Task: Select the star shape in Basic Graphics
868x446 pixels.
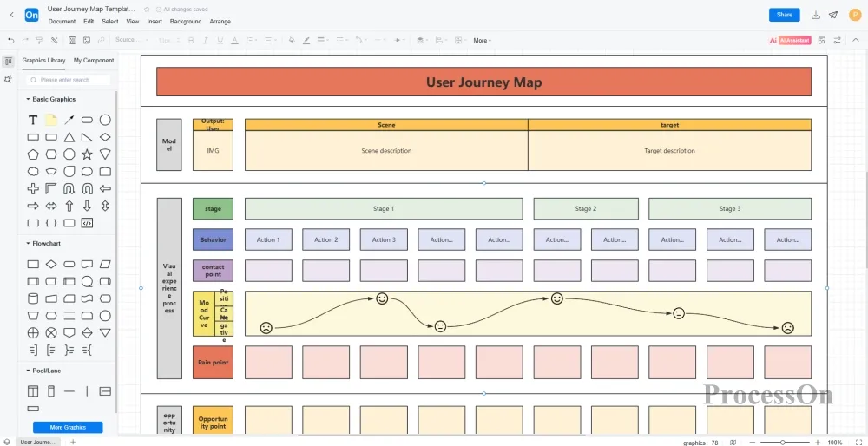Action: pyautogui.click(x=87, y=154)
